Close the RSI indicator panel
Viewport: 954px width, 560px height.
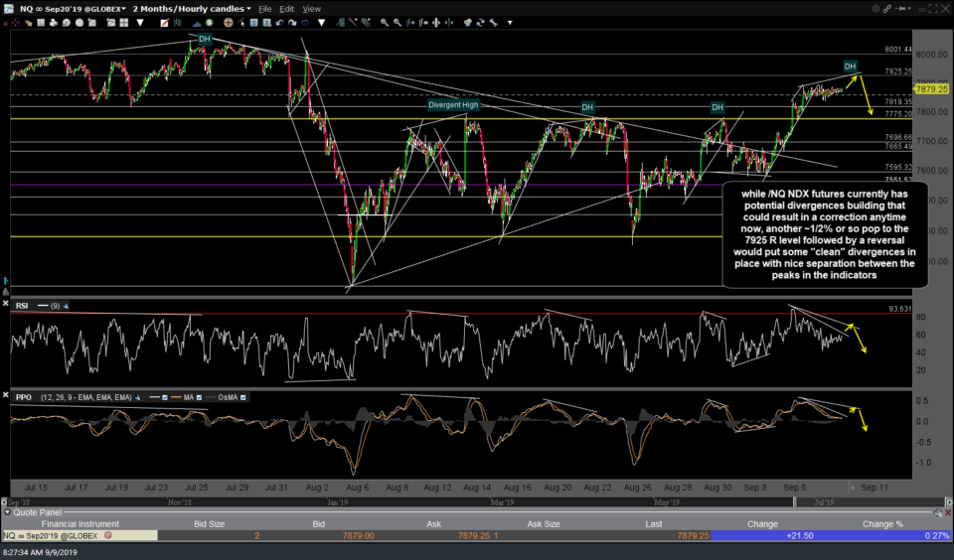pos(6,303)
